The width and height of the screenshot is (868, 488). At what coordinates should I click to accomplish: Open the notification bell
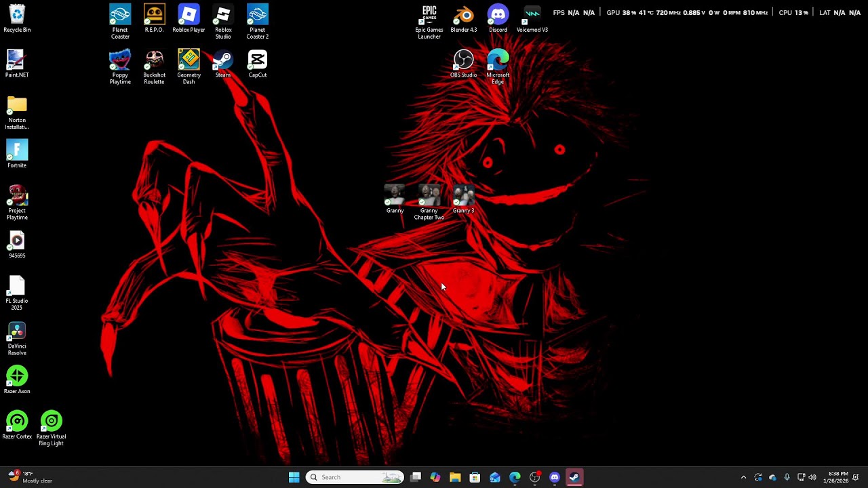coord(856,477)
